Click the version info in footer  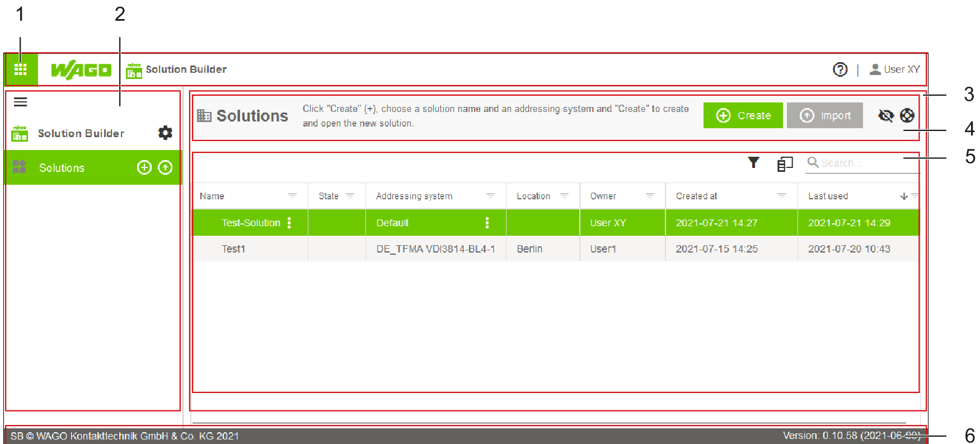pyautogui.click(x=851, y=436)
